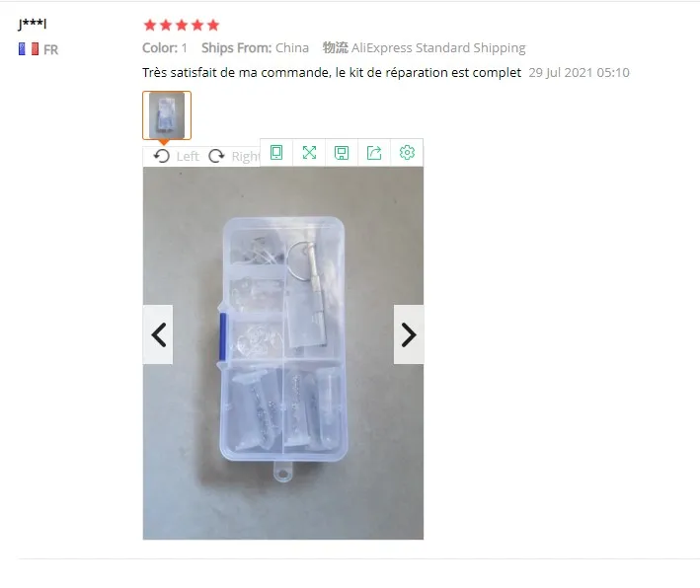The height and width of the screenshot is (588, 700).
Task: Click the five-star rating
Action: pyautogui.click(x=182, y=25)
